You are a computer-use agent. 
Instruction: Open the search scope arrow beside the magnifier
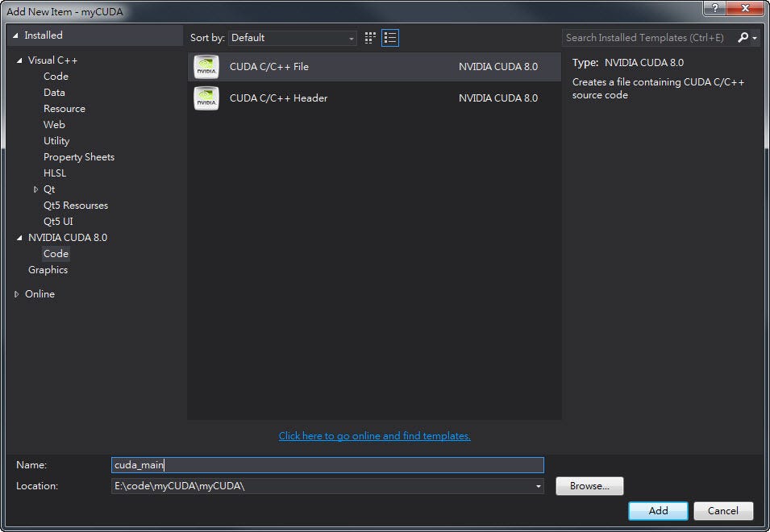pyautogui.click(x=754, y=37)
